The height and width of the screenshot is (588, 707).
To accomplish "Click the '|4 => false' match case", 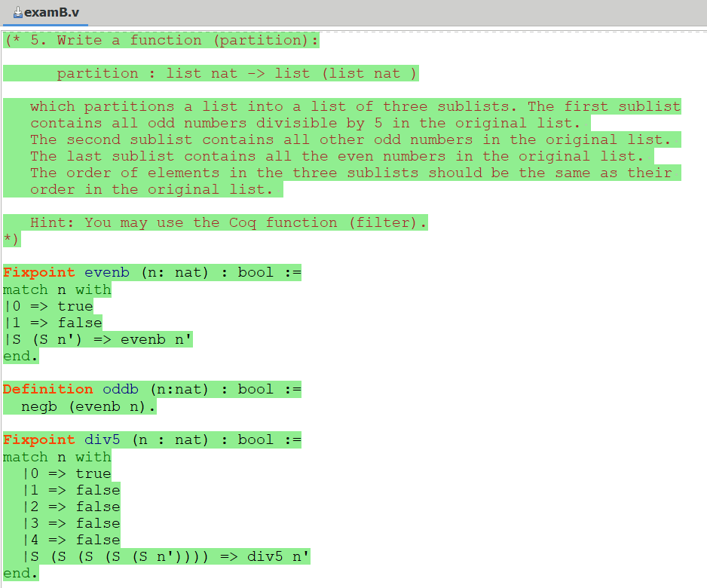I will pyautogui.click(x=72, y=540).
